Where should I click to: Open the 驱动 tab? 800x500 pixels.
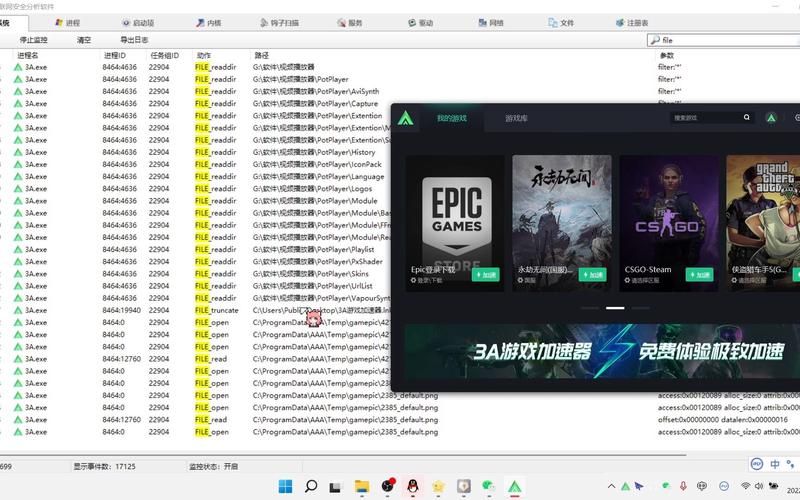tap(420, 23)
